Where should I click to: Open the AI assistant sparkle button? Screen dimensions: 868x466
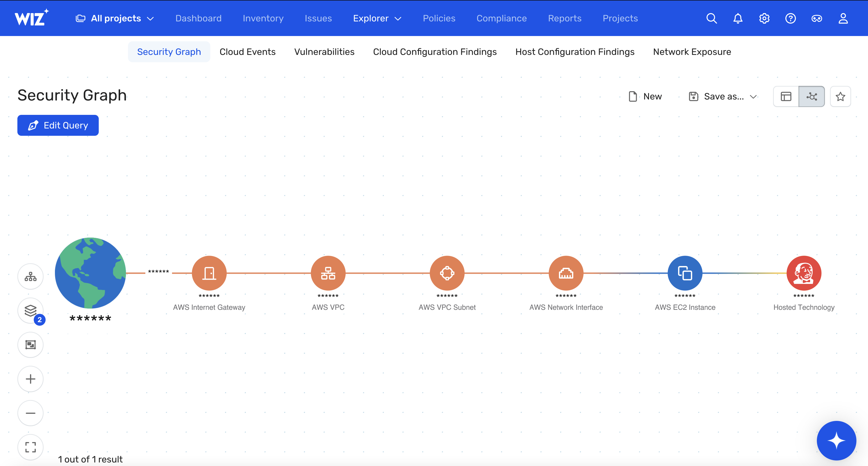click(836, 440)
